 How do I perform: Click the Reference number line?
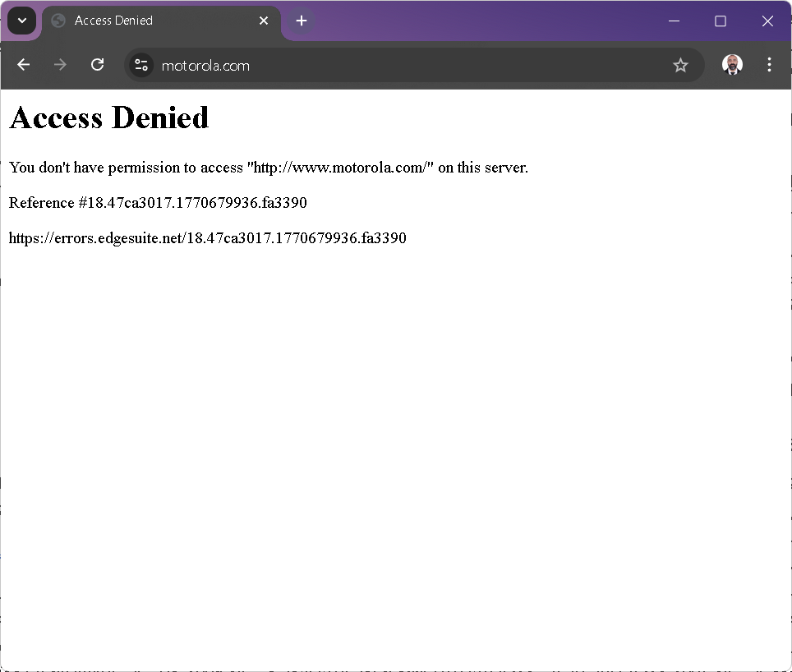158,203
